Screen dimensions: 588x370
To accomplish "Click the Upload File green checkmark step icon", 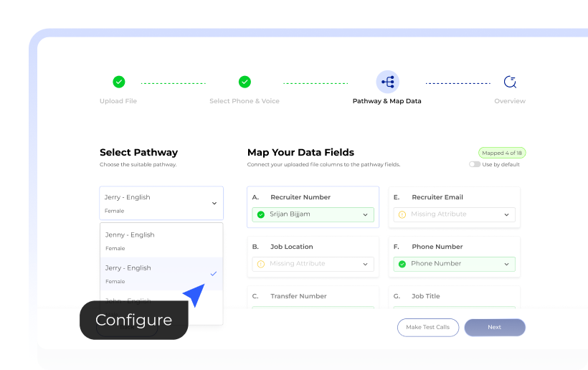I will pyautogui.click(x=119, y=82).
